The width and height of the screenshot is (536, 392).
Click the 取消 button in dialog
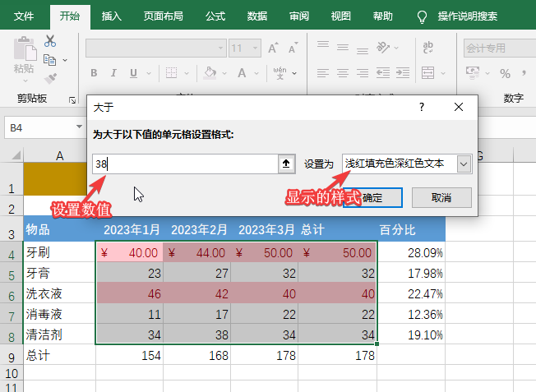[441, 197]
